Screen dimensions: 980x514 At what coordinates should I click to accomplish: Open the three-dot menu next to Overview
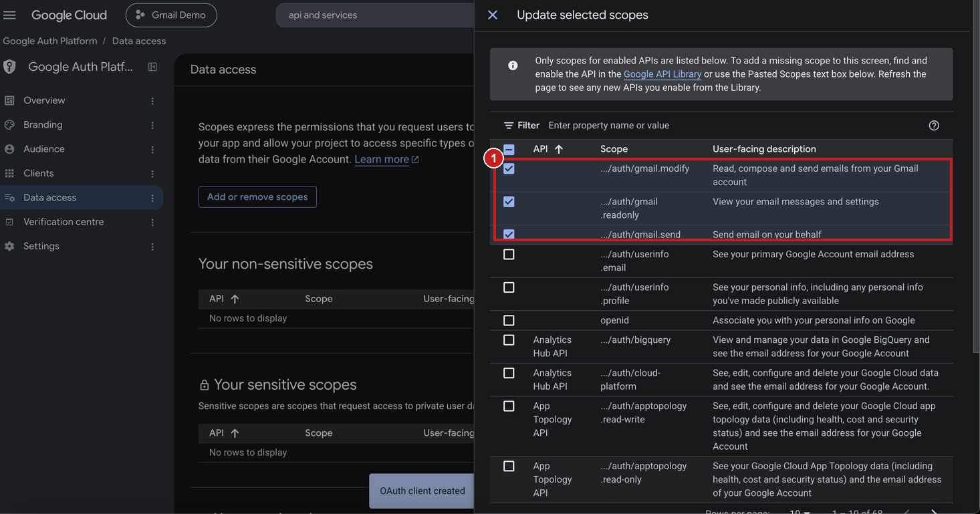point(152,101)
